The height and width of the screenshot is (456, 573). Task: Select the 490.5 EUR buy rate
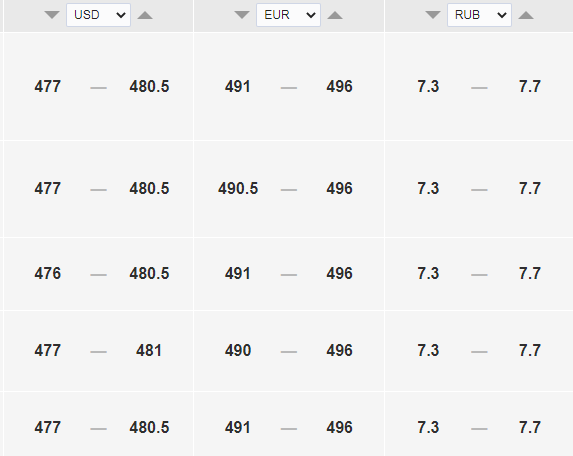click(238, 189)
